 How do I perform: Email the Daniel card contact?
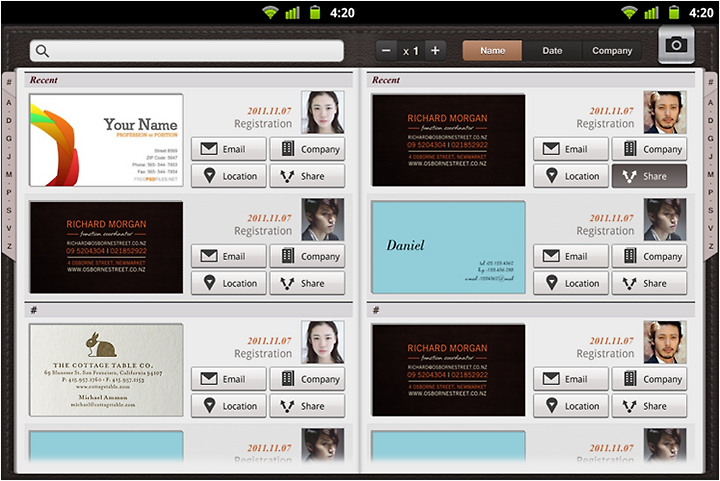point(571,256)
